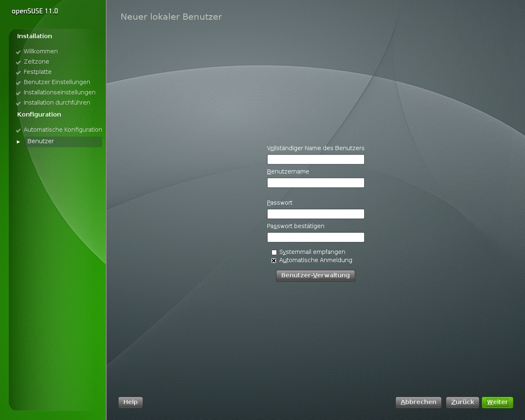Click the arrow marker beside Benutzer

18,142
